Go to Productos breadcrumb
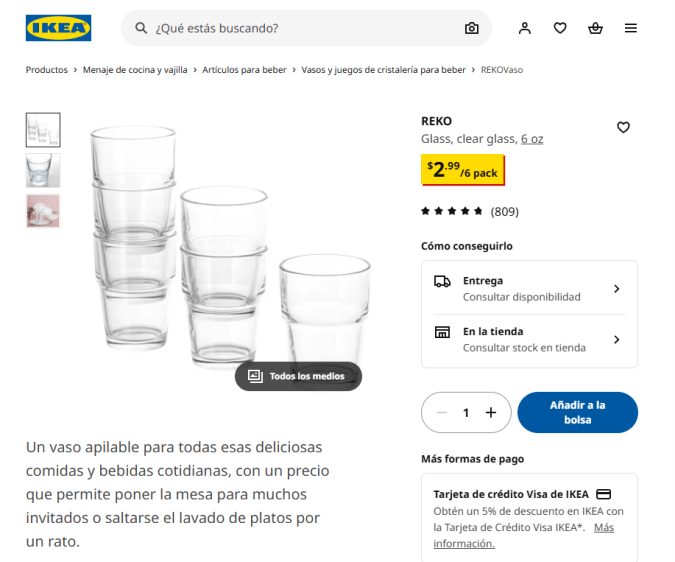This screenshot has width=675, height=562. click(x=47, y=70)
